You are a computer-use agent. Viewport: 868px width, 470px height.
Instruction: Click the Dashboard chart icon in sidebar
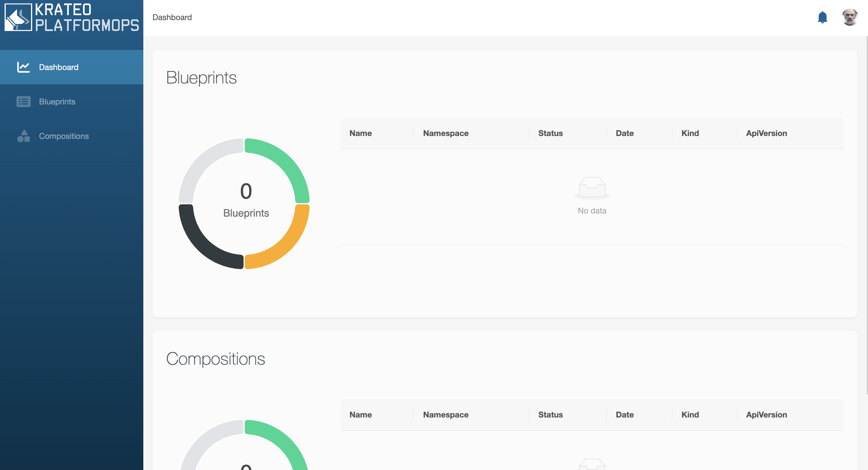click(x=23, y=67)
